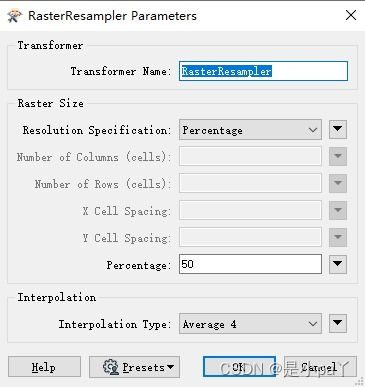Close the RasterResampler Parameters dialog
This screenshot has width=365, height=387.
[x=351, y=15]
